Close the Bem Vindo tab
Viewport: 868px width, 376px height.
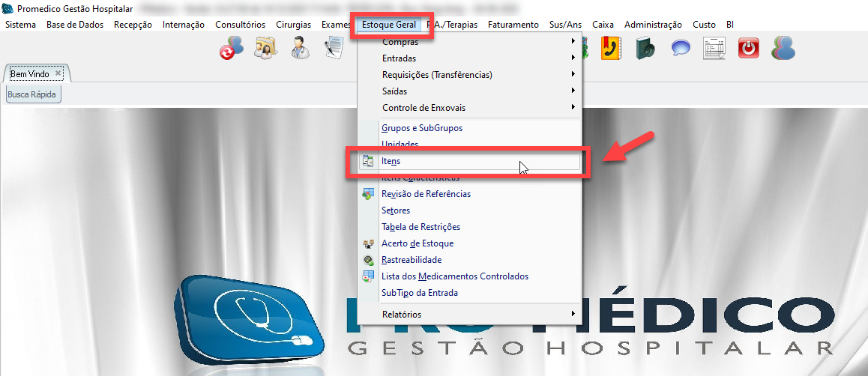pos(58,73)
